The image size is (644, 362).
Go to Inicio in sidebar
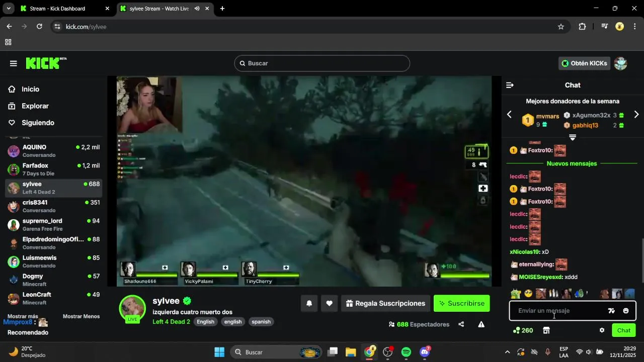point(30,89)
